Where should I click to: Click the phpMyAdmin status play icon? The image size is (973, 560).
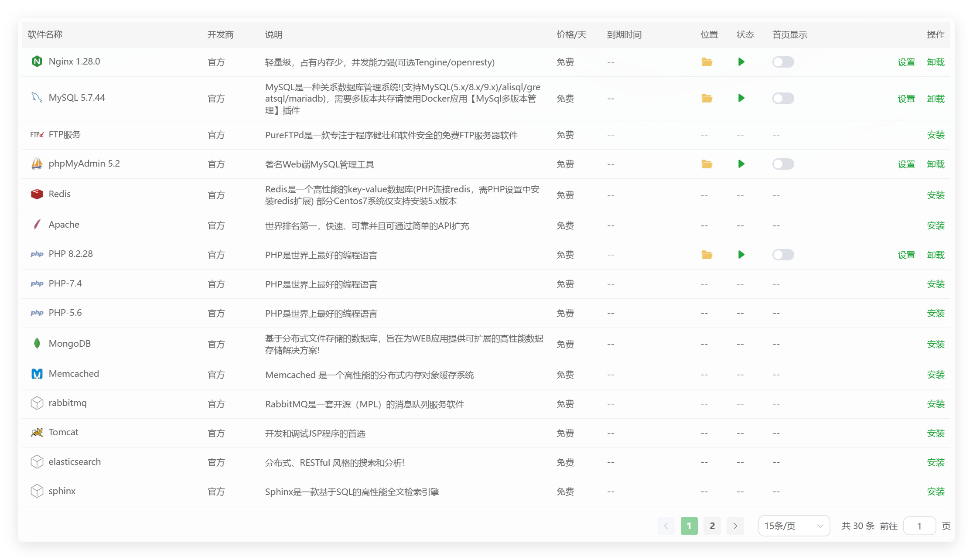(x=741, y=164)
